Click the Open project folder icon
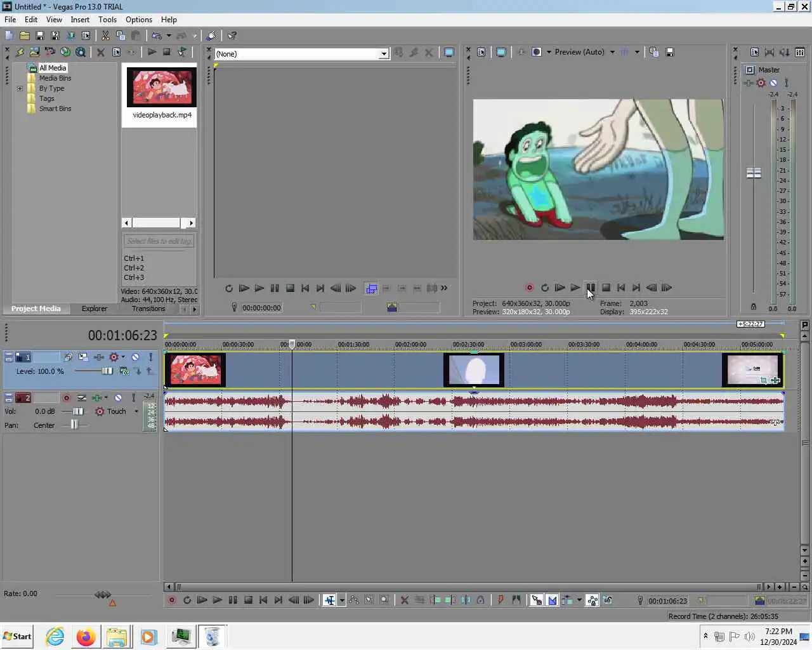The height and width of the screenshot is (650, 812). pyautogui.click(x=24, y=36)
